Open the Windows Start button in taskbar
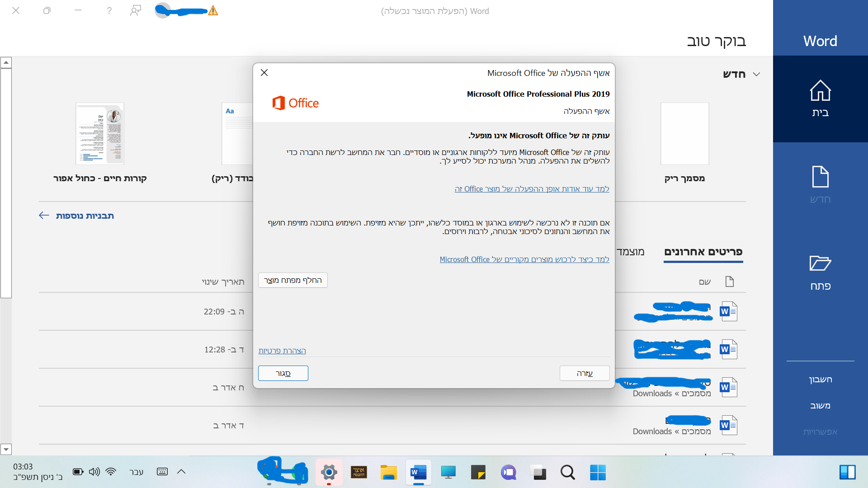 click(x=598, y=473)
